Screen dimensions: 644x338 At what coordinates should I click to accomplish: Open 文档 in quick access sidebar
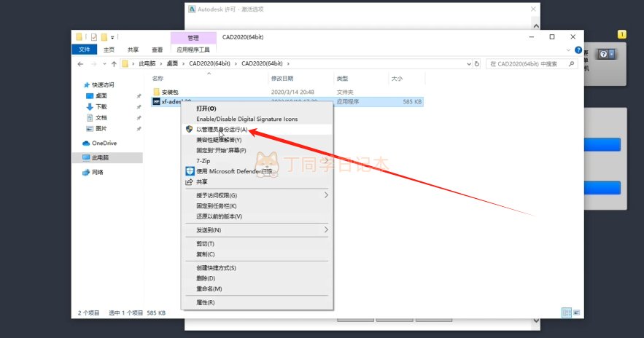pos(101,118)
